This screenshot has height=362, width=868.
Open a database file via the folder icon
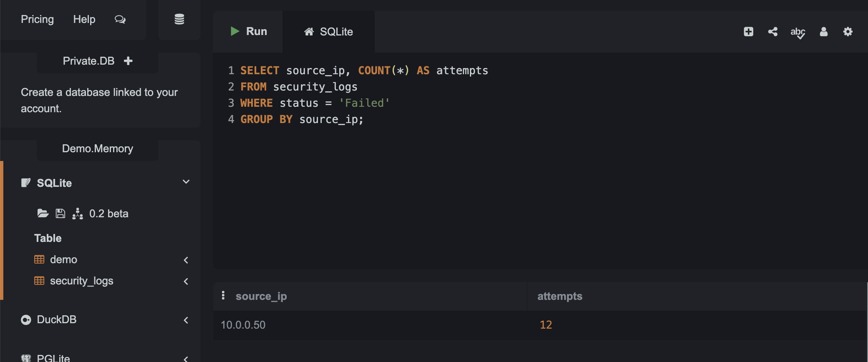coord(43,213)
